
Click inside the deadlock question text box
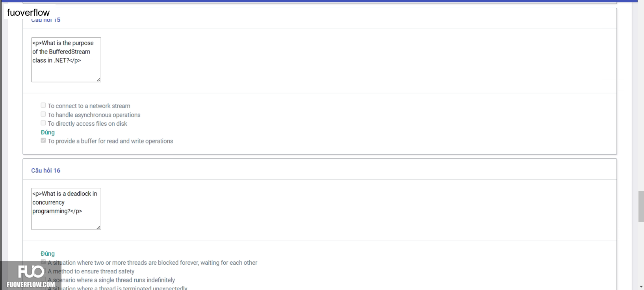click(x=66, y=209)
